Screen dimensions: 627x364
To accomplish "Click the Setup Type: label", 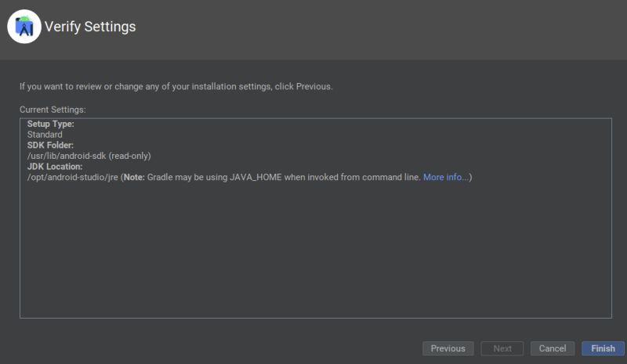I will click(x=50, y=124).
